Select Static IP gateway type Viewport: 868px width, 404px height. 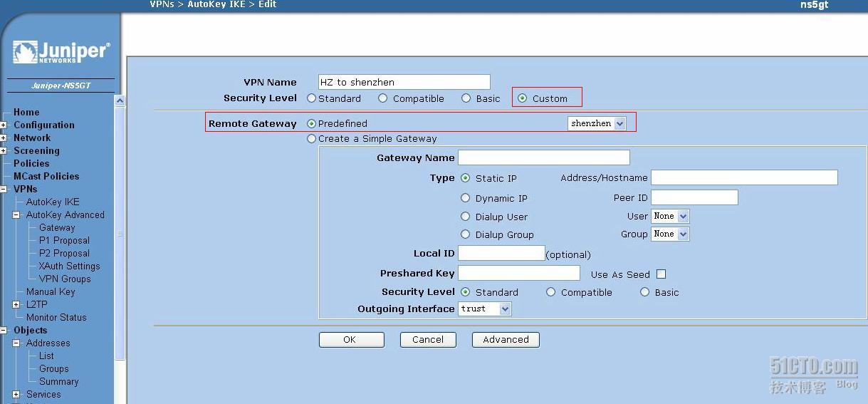[x=466, y=178]
